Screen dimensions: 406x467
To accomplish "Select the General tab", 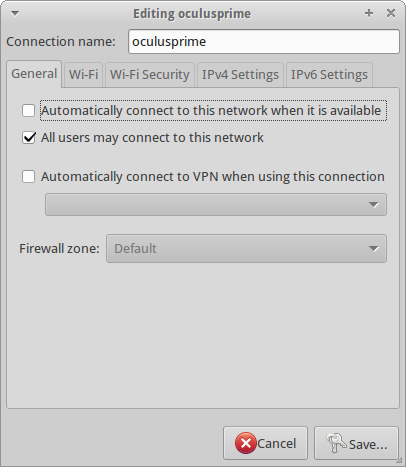I will tap(34, 74).
